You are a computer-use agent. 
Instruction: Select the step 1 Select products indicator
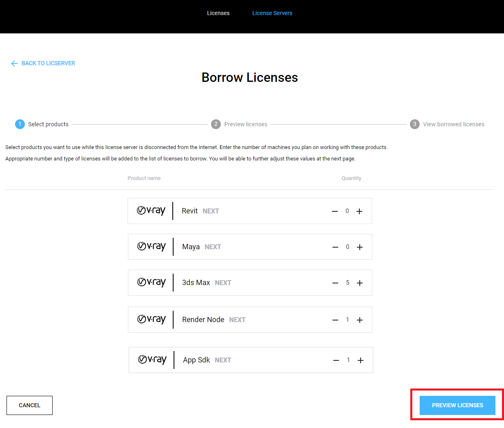(20, 124)
